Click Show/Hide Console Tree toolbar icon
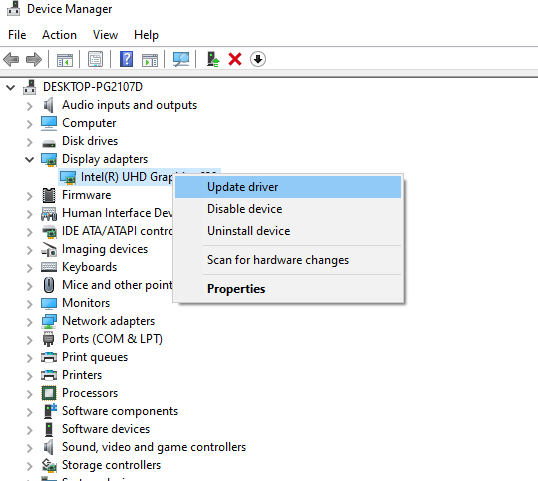 (x=65, y=59)
